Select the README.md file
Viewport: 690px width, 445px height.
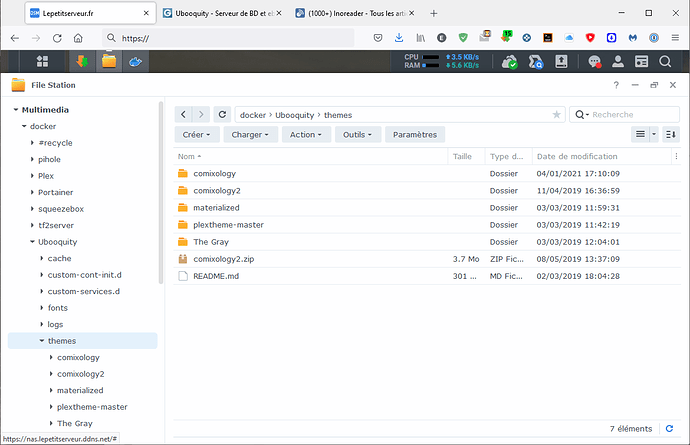(x=427, y=276)
